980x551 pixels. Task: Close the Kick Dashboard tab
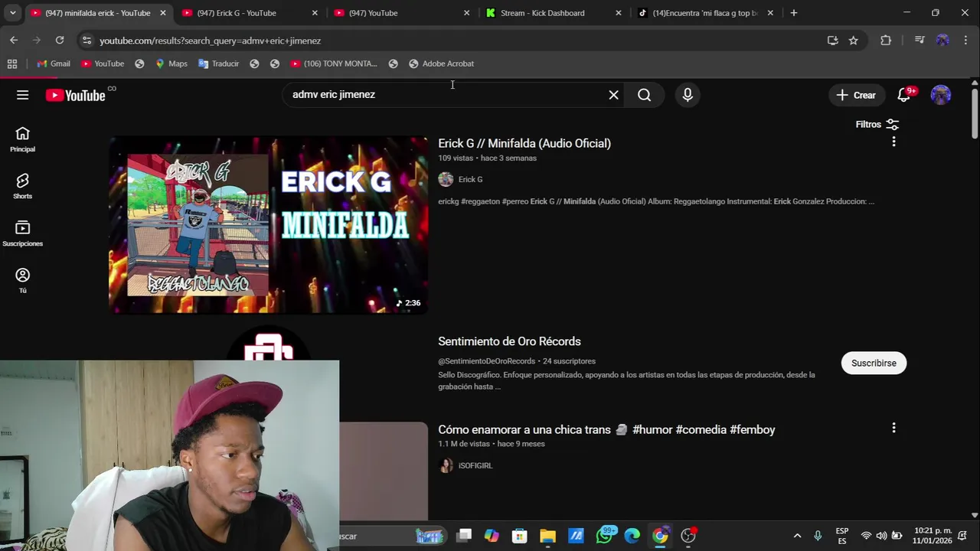pyautogui.click(x=619, y=13)
